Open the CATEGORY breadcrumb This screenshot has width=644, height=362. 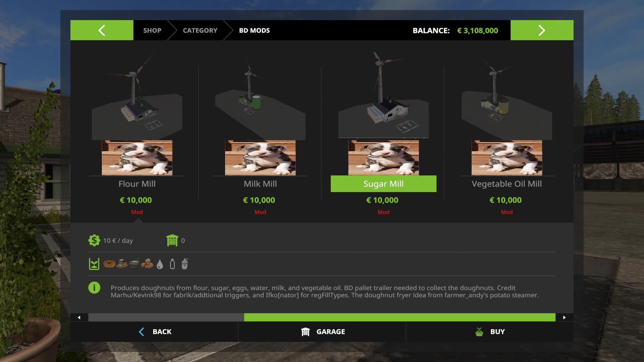200,30
